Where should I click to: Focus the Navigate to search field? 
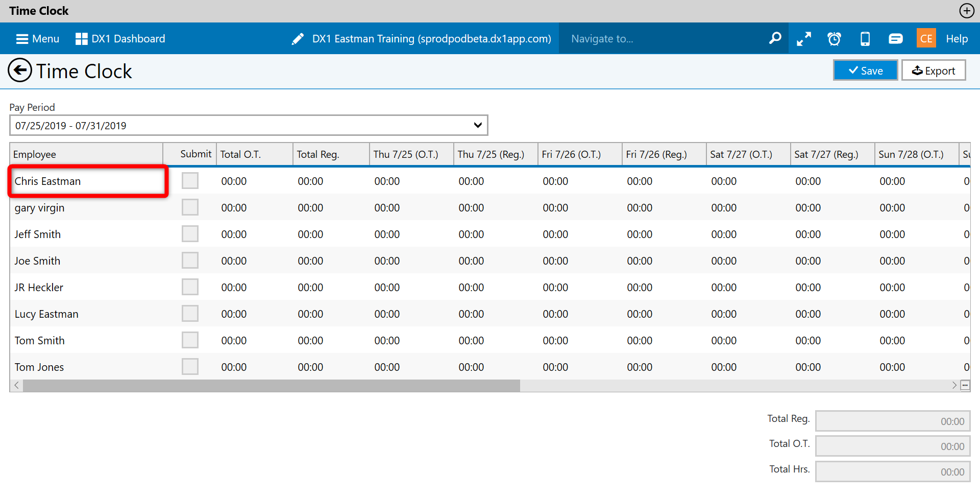[664, 39]
